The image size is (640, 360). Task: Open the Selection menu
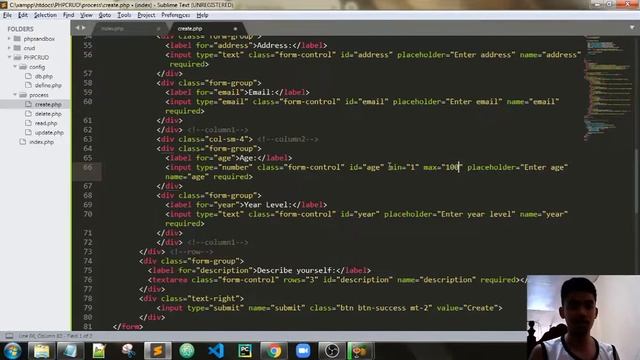45,15
